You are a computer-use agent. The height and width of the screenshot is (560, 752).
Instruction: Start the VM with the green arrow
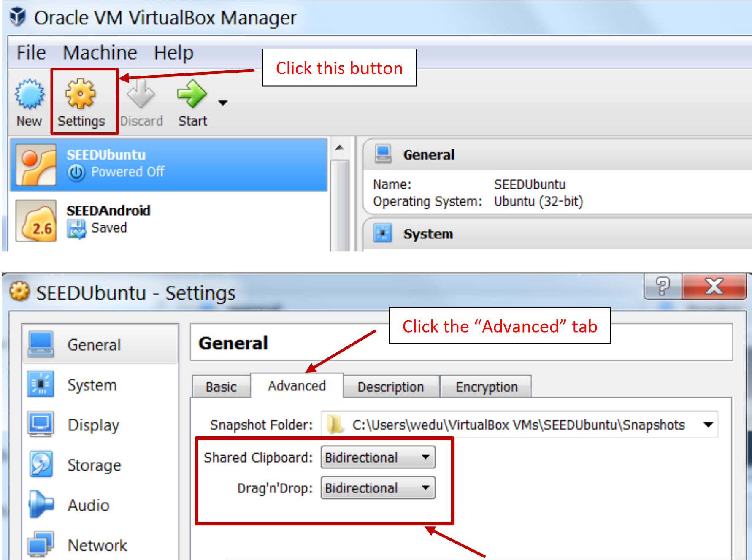point(192,93)
